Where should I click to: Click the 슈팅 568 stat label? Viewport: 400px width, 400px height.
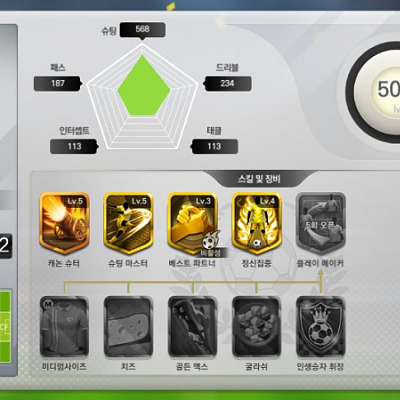pyautogui.click(x=142, y=30)
